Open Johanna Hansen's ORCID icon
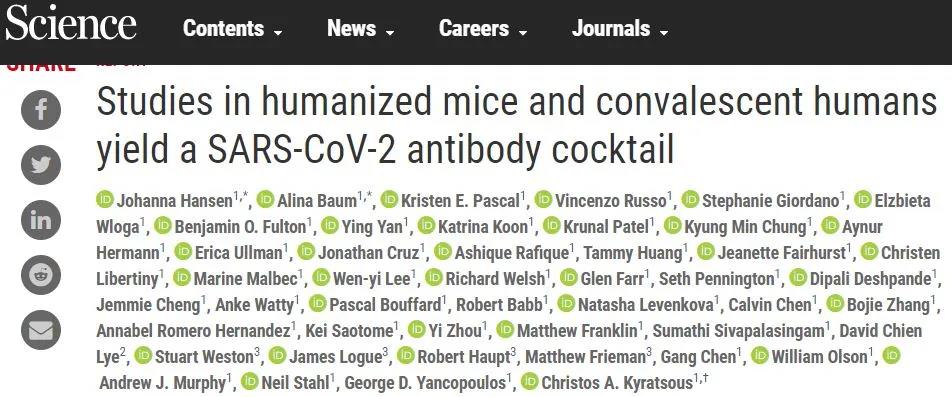Image resolution: width=952 pixels, height=397 pixels. tap(105, 199)
